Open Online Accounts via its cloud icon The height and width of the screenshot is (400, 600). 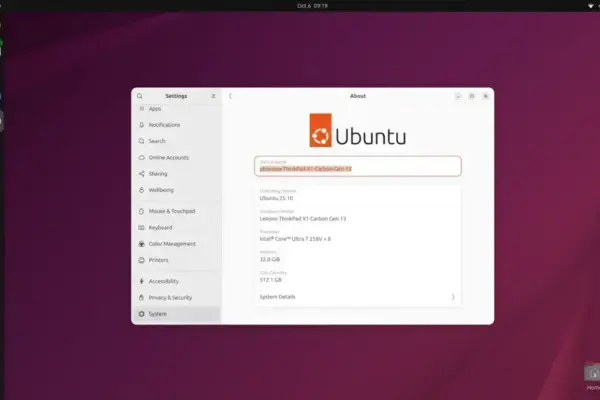[x=142, y=157]
